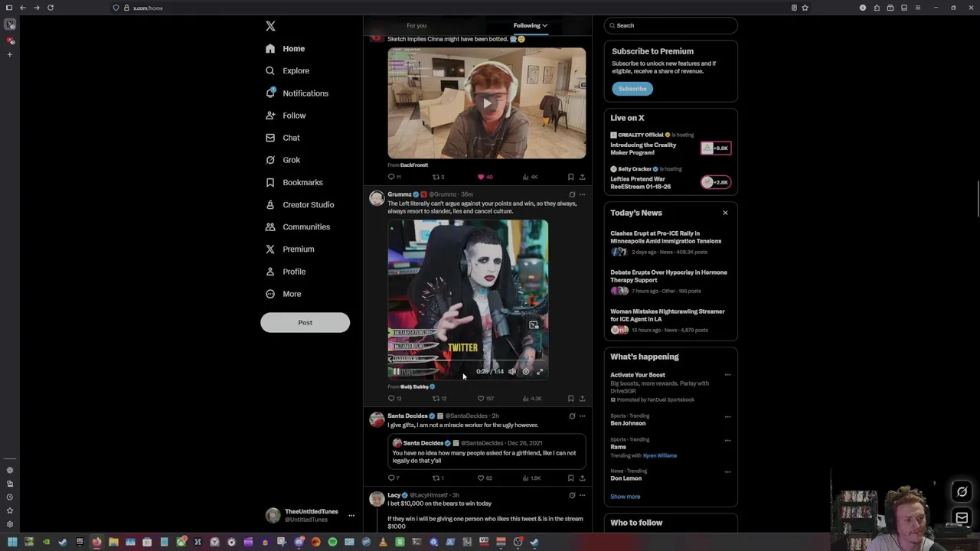Open the Follow page in the sidebar

[x=285, y=116]
